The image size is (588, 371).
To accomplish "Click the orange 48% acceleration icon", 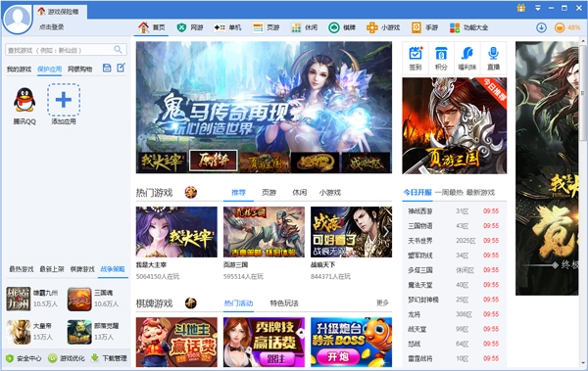I will pyautogui.click(x=560, y=27).
